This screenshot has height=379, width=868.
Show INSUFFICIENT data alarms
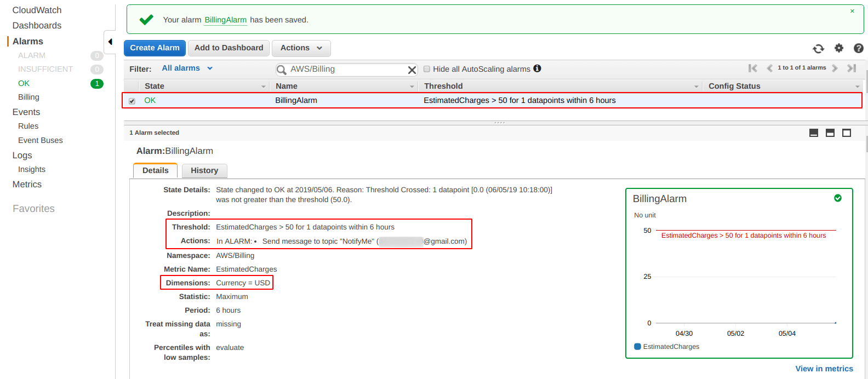[45, 69]
